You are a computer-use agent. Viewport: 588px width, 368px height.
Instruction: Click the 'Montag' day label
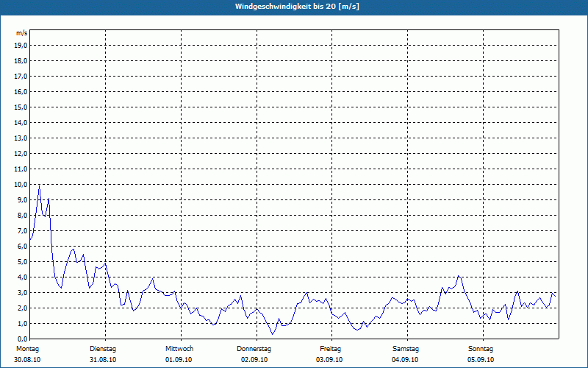[x=27, y=349]
